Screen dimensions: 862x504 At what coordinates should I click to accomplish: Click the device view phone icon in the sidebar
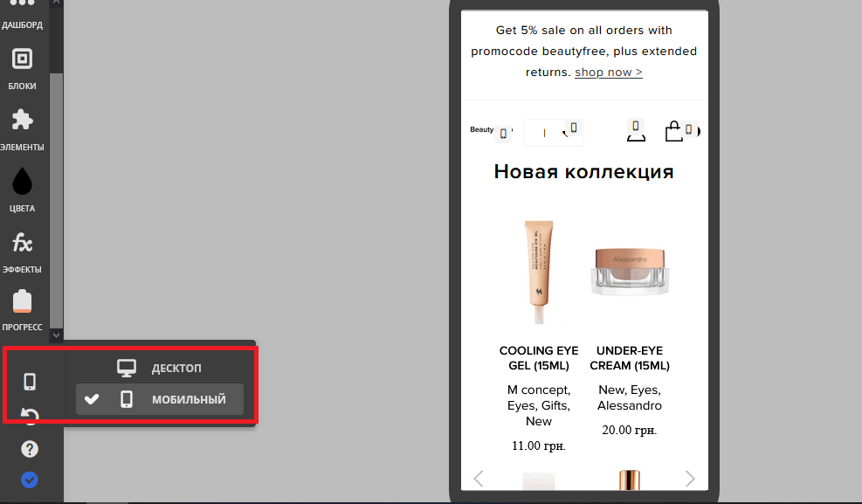coord(30,382)
